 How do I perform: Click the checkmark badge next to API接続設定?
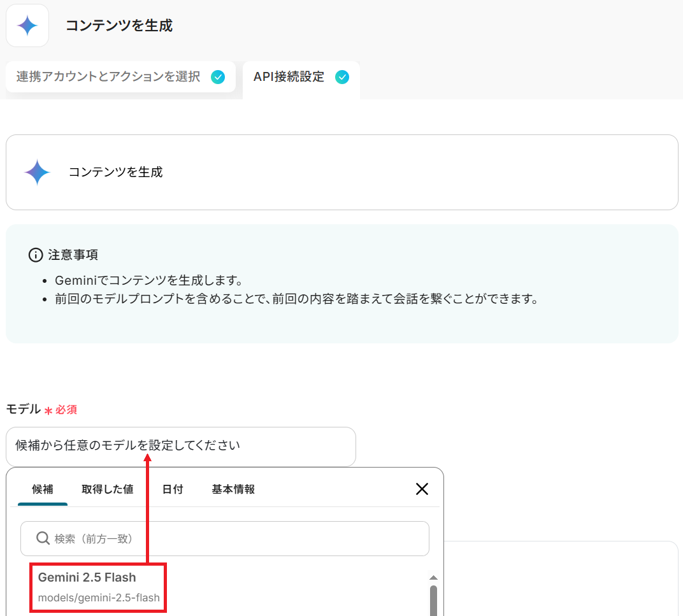coord(342,77)
